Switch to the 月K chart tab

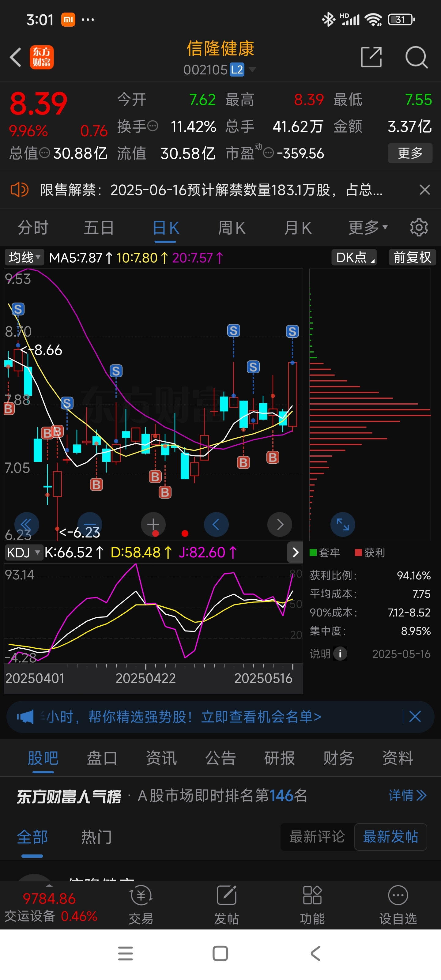coord(298,228)
